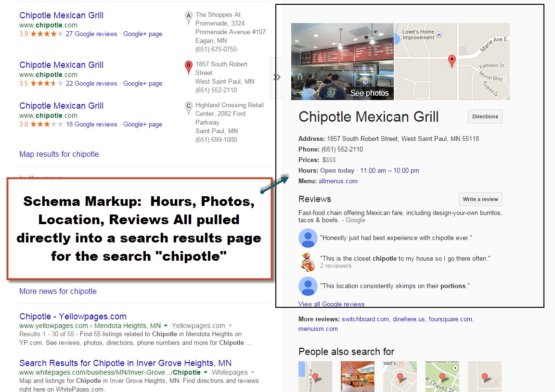Click Map results for chipotle
Screen dimensions: 555x392
point(59,154)
